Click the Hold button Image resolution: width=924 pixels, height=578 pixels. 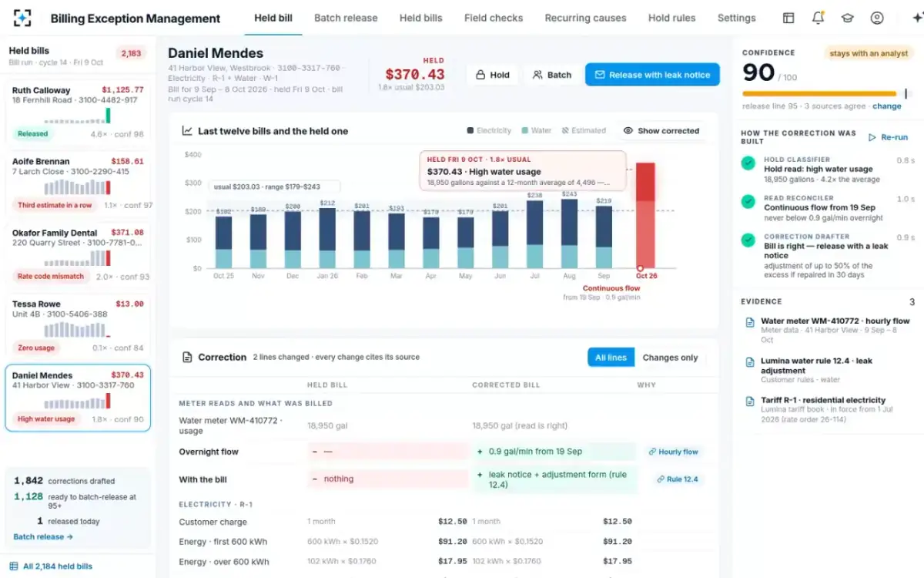point(492,75)
